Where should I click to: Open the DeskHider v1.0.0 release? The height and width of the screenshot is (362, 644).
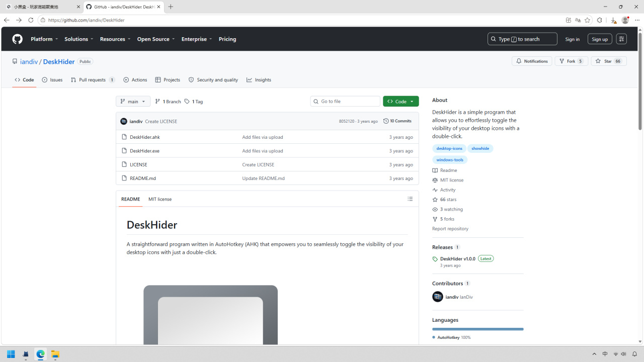[x=458, y=259]
